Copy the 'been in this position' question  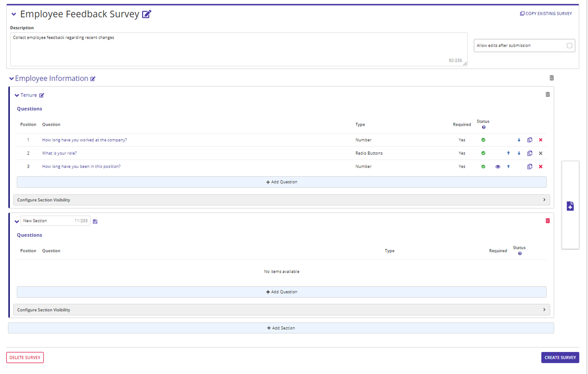pos(530,166)
